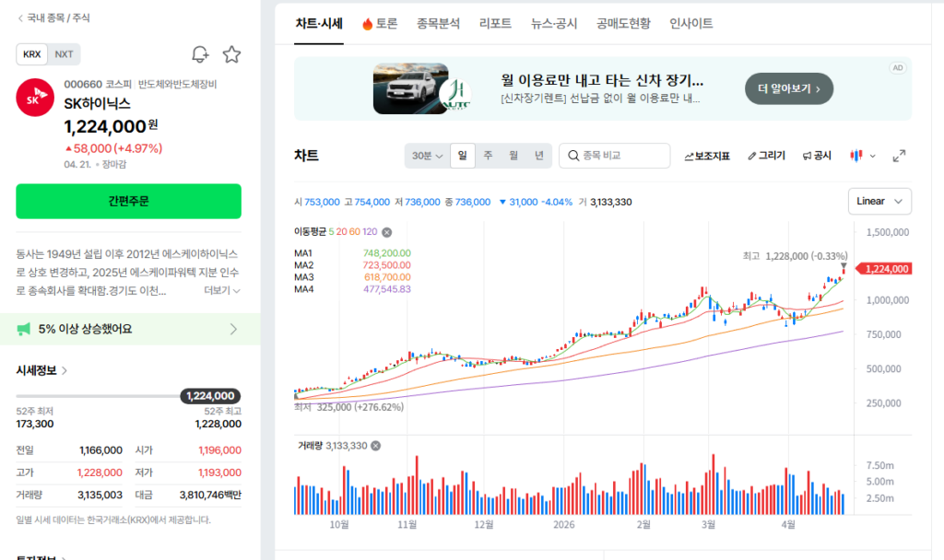Click the MA4 value 477,545.83
The width and height of the screenshot is (944, 560).
pos(386,289)
